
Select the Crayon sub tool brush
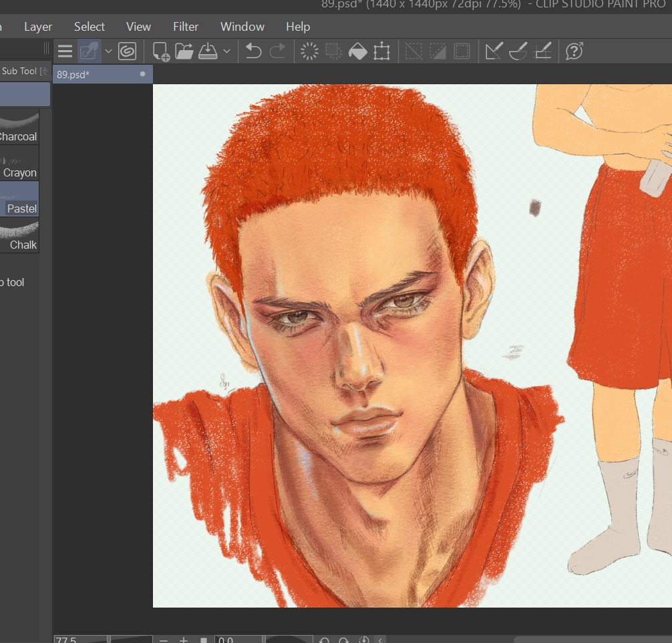tap(19, 163)
